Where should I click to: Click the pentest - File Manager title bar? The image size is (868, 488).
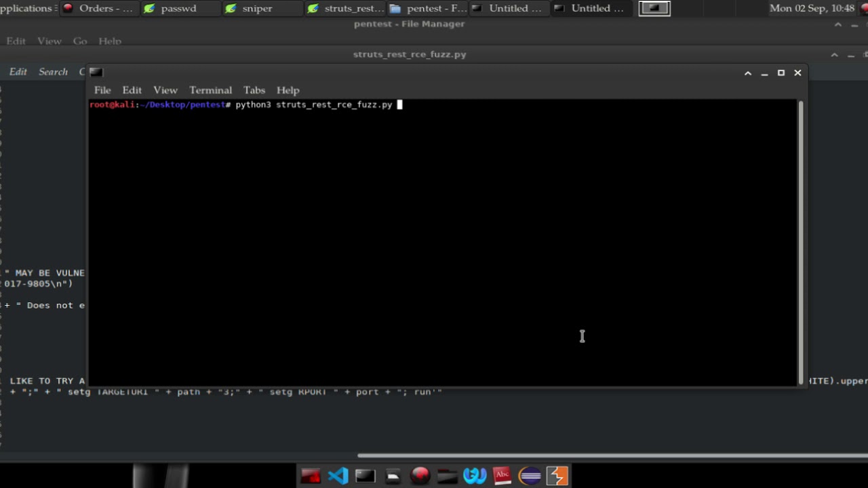click(409, 24)
